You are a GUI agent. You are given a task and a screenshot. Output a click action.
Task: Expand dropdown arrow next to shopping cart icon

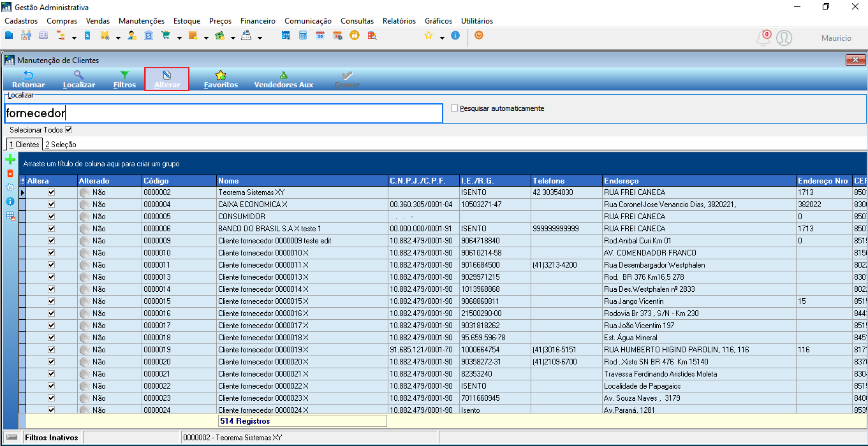pos(179,38)
